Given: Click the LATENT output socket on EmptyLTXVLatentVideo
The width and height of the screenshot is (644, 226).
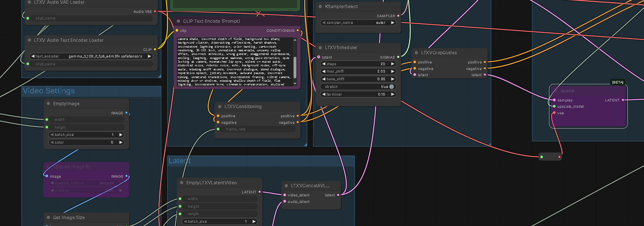Looking at the screenshot, I should (x=260, y=192).
